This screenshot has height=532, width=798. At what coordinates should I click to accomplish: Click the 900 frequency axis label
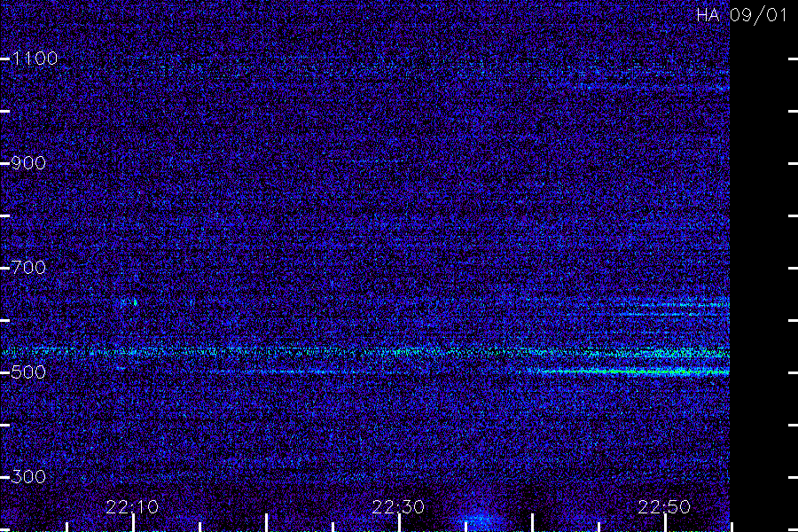click(x=28, y=163)
